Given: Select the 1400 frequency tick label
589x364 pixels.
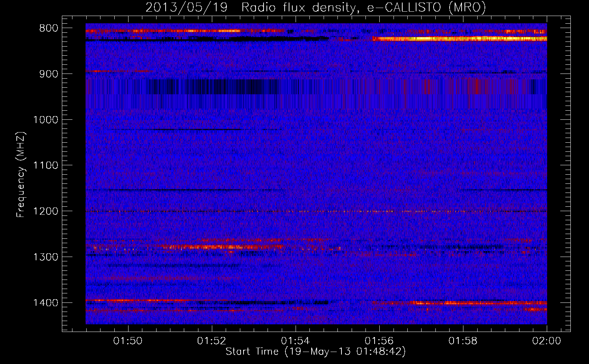Looking at the screenshot, I should coord(46,303).
